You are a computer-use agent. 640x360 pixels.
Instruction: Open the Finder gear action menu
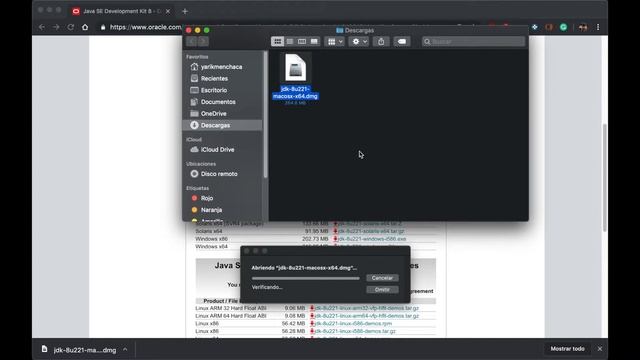359,41
